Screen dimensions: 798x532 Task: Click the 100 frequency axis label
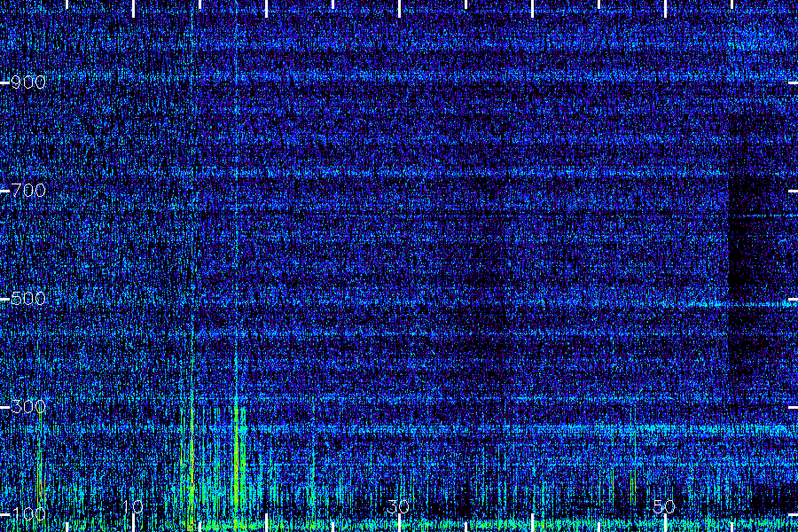coord(28,513)
